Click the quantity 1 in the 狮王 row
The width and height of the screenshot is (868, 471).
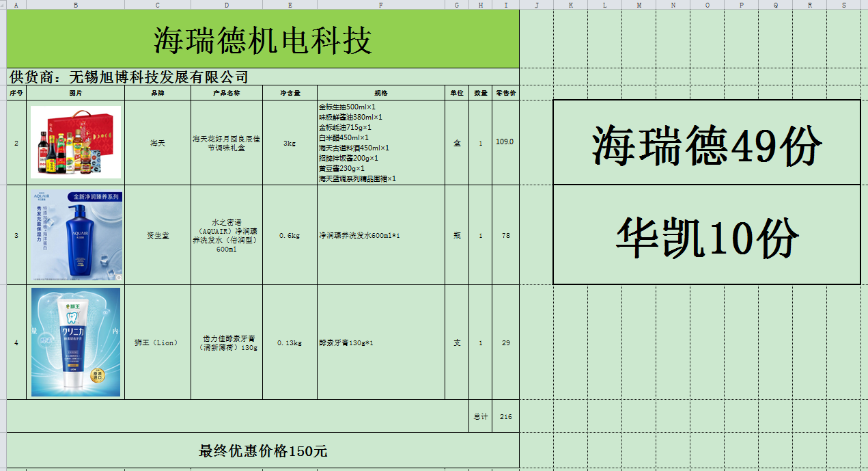pyautogui.click(x=481, y=342)
